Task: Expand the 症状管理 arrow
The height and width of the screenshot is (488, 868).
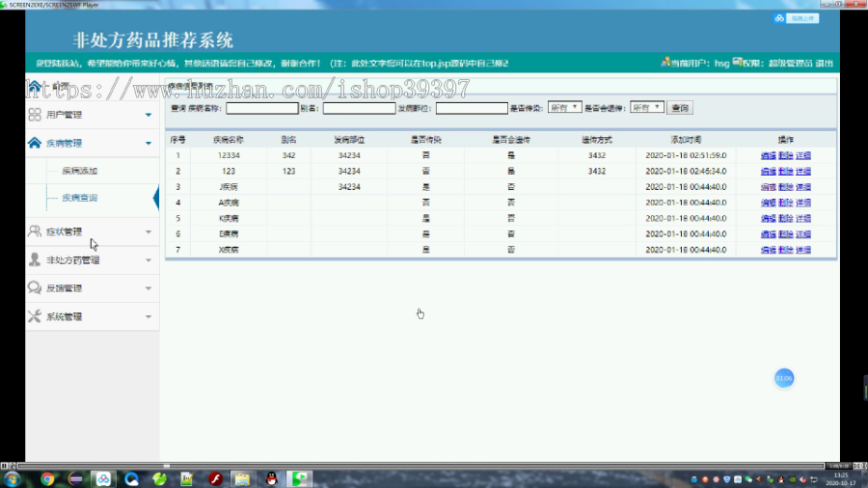Action: click(x=149, y=231)
